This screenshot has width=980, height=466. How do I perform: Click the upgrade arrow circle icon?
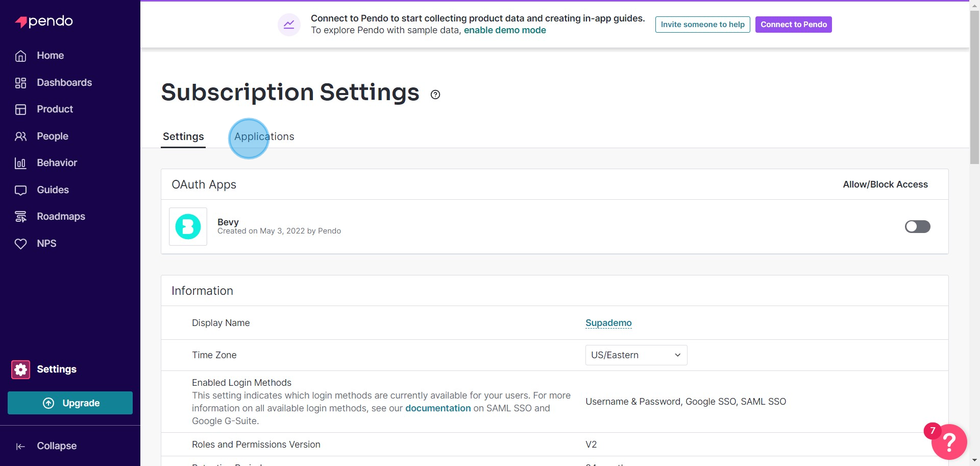[48, 403]
